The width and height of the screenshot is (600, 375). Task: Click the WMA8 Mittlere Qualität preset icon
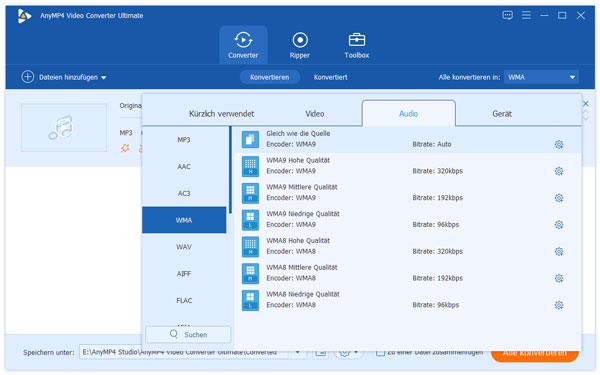[x=250, y=274]
